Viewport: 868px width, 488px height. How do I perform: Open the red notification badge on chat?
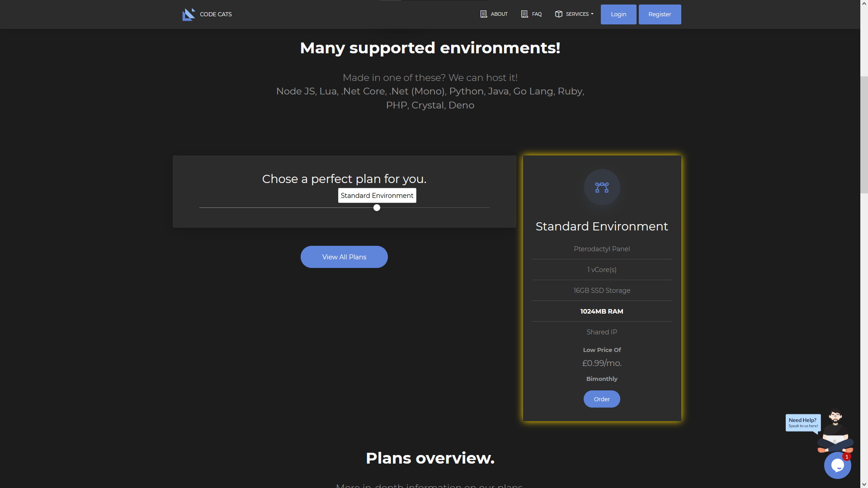[x=847, y=457]
